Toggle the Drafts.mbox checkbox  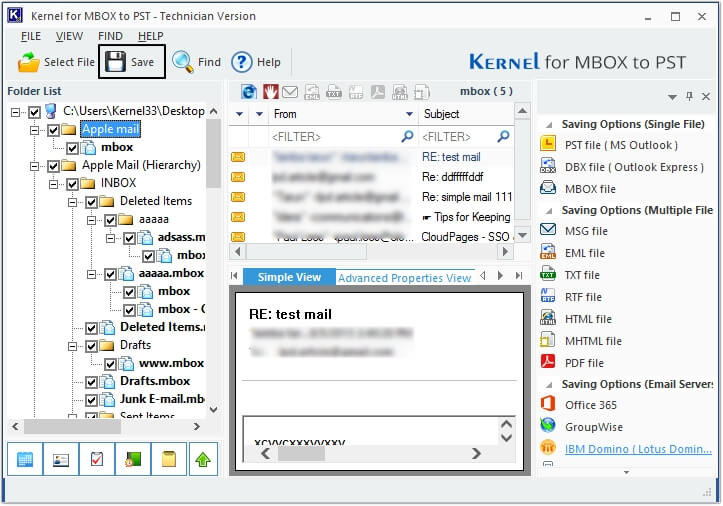pos(91,382)
